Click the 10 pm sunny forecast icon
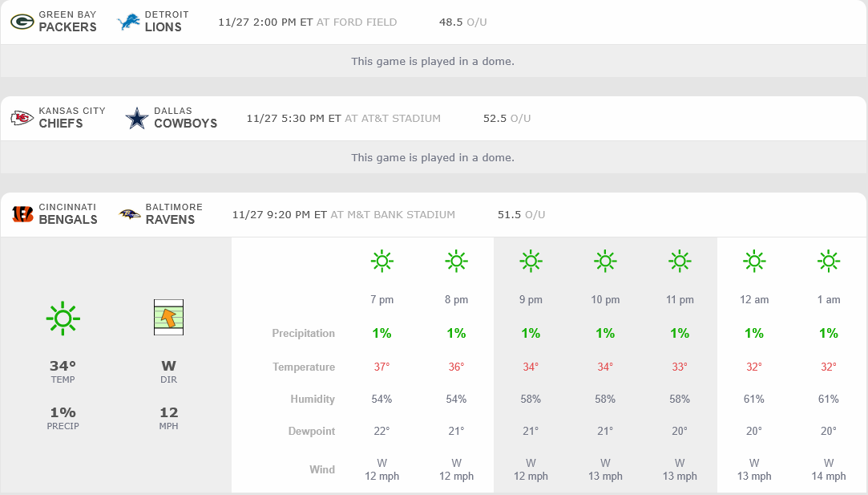Image resolution: width=868 pixels, height=495 pixels. (x=605, y=261)
